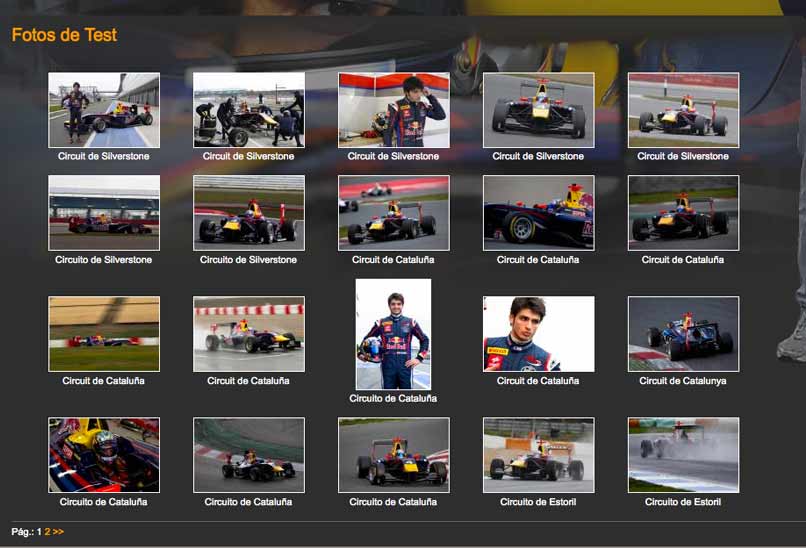
Task: Click the '>>' next page arrows
Action: [58, 532]
